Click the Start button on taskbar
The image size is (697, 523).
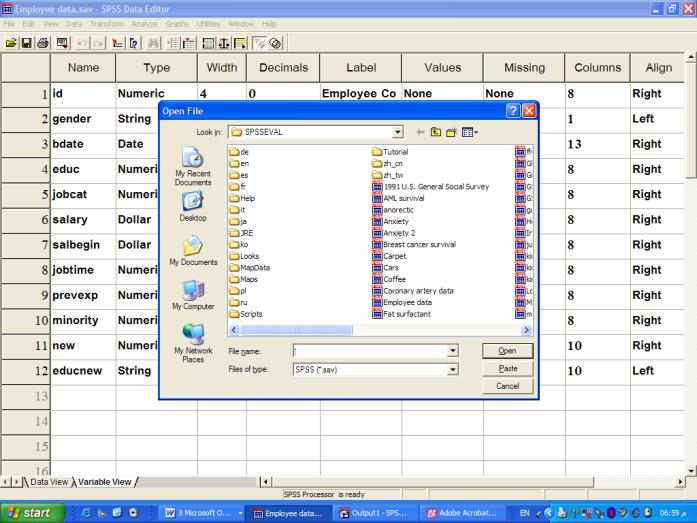(31, 513)
